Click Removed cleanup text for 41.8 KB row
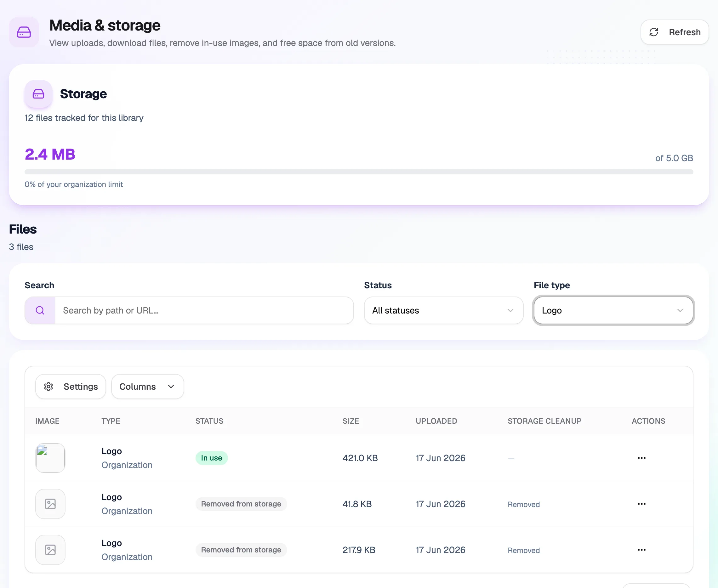 click(523, 504)
